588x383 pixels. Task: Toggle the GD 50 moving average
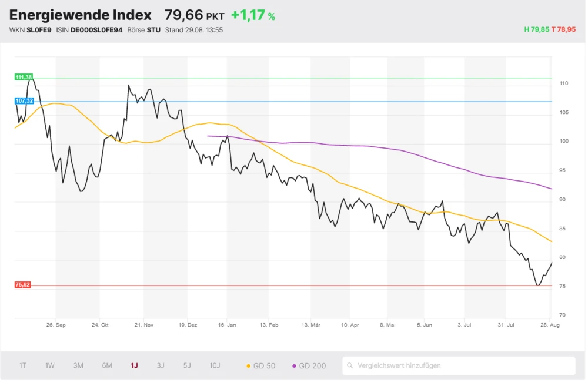click(260, 365)
